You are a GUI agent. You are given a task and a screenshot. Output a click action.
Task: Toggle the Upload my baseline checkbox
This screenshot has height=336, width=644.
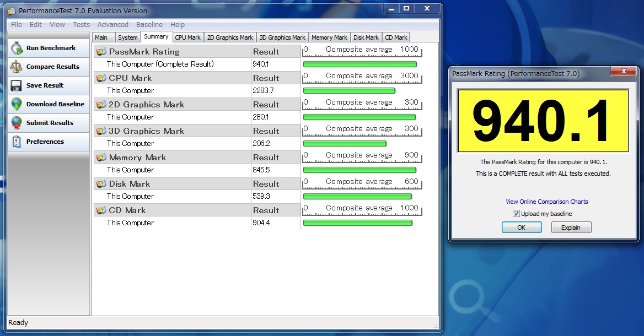pos(516,213)
